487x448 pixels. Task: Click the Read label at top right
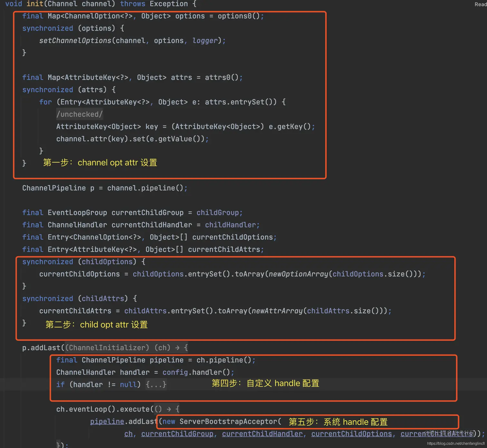(481, 4)
